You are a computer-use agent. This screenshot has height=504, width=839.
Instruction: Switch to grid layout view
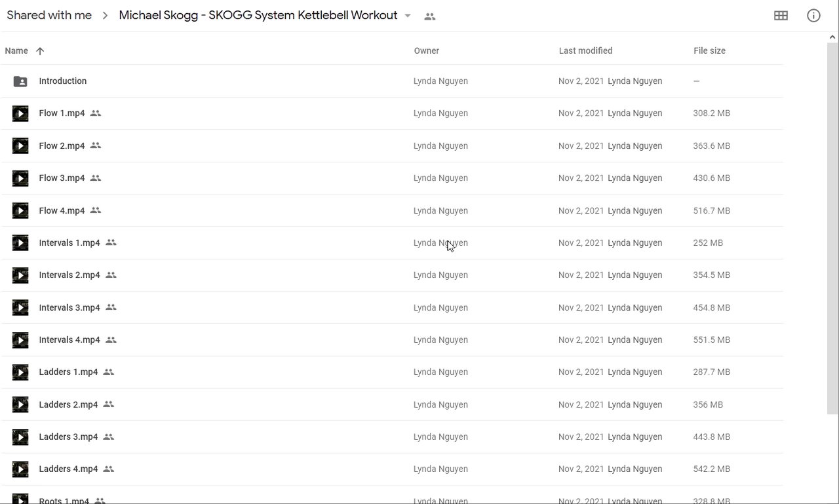coord(781,16)
